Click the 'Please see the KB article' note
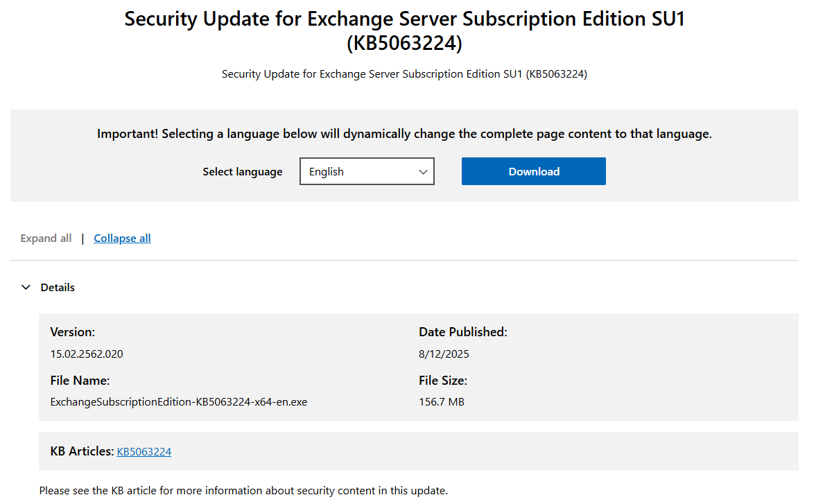The width and height of the screenshot is (816, 504). 243,490
